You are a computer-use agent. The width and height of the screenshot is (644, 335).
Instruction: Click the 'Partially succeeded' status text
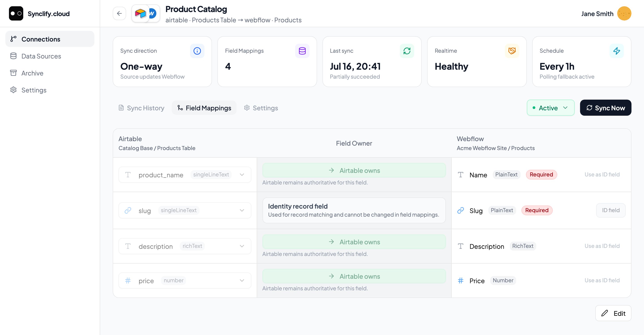click(355, 77)
